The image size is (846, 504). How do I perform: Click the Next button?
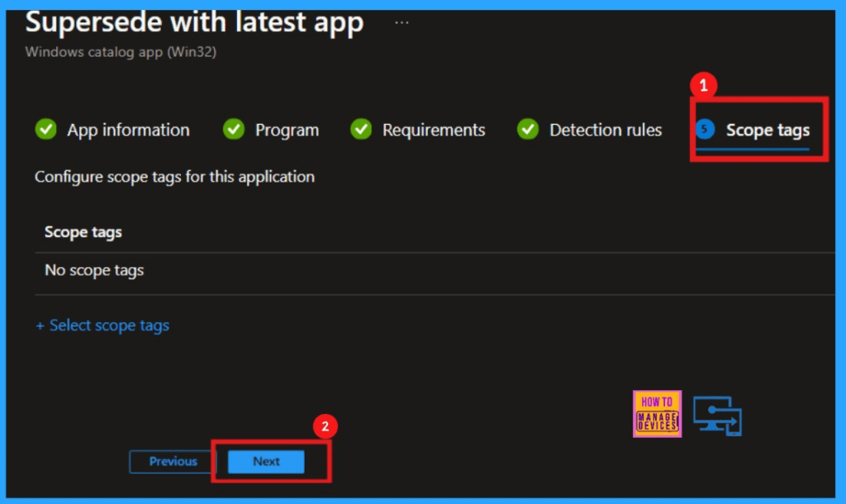coord(266,461)
